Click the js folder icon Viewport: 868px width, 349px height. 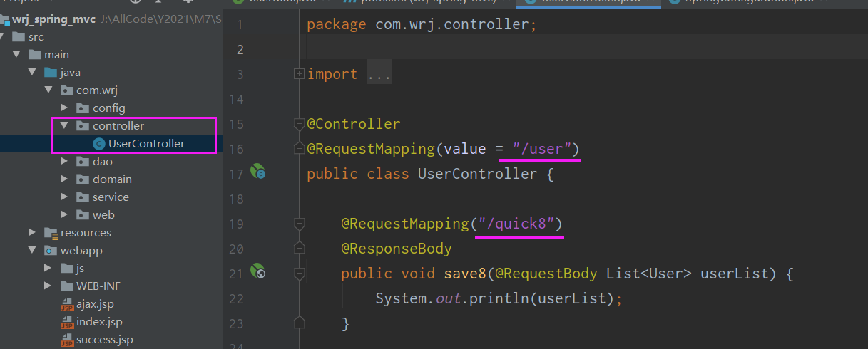[x=67, y=269]
